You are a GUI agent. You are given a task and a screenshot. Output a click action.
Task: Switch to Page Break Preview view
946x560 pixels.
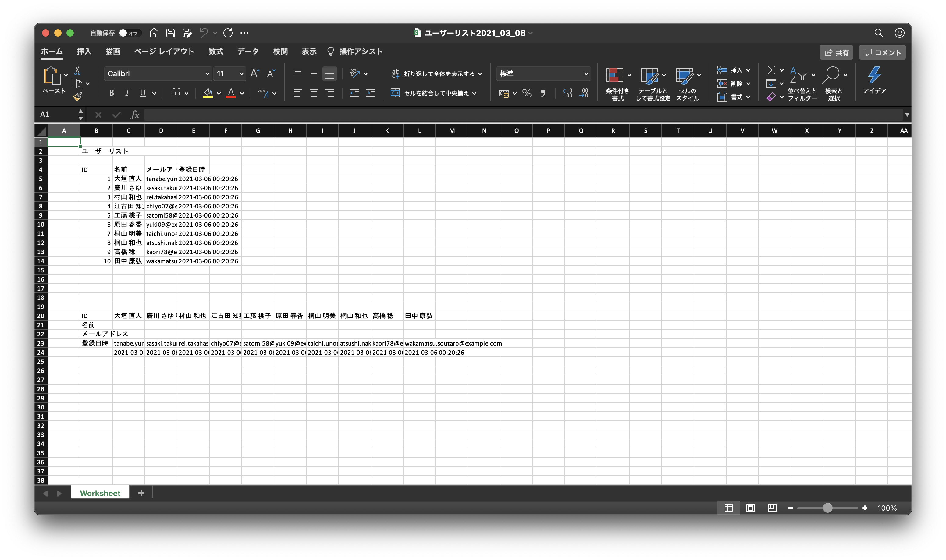[x=772, y=508]
